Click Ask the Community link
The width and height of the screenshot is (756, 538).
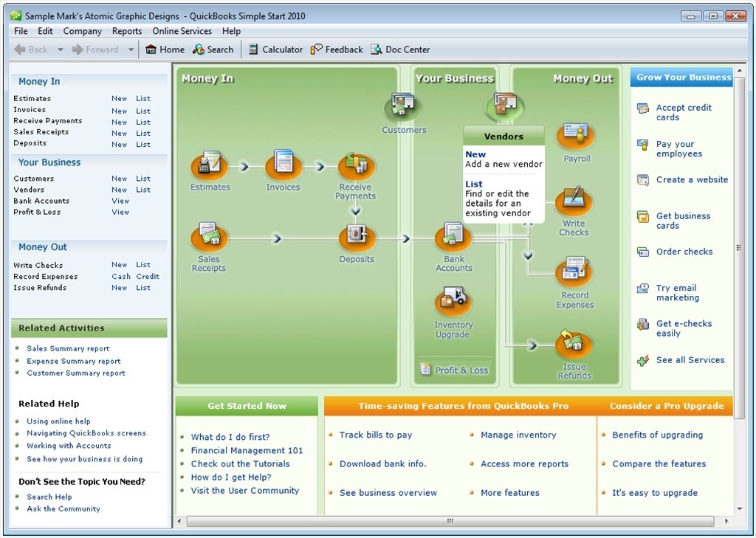coord(63,508)
